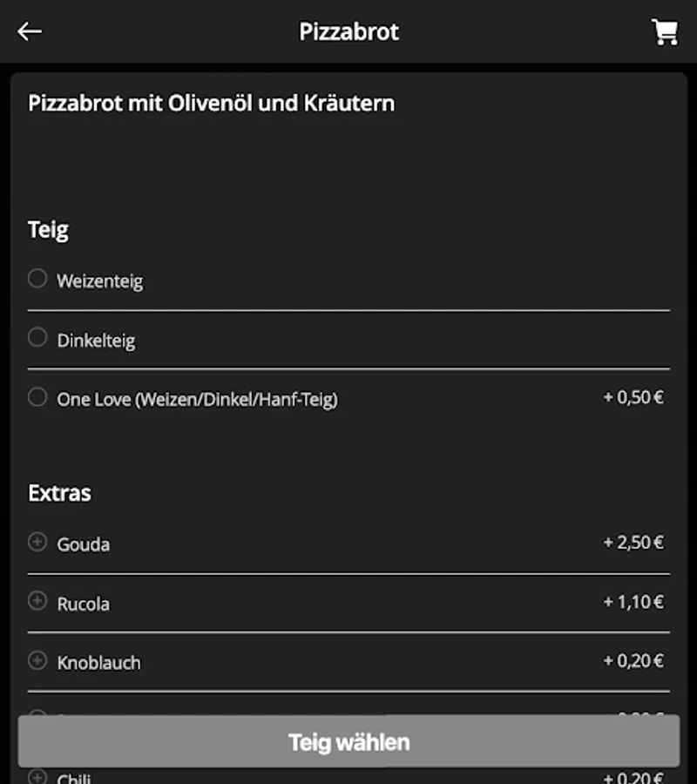
Task: Add Gouda extra with plus icon
Action: (37, 543)
